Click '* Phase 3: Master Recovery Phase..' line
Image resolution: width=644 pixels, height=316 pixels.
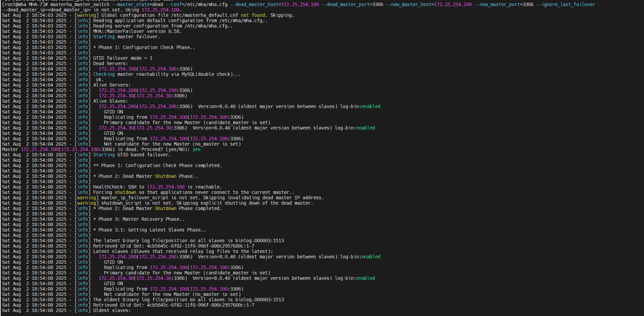click(x=139, y=219)
